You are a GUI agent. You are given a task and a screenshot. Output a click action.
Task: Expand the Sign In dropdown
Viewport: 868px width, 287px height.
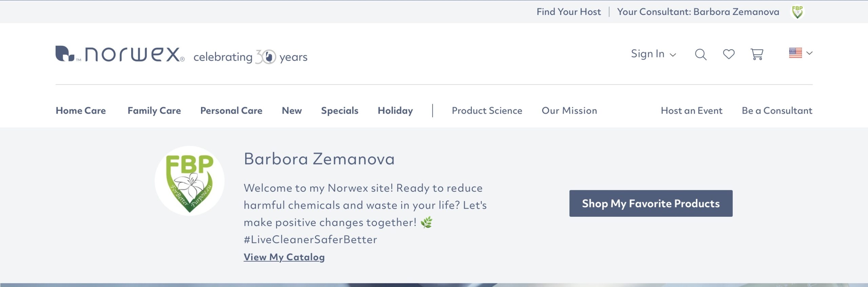pyautogui.click(x=653, y=54)
